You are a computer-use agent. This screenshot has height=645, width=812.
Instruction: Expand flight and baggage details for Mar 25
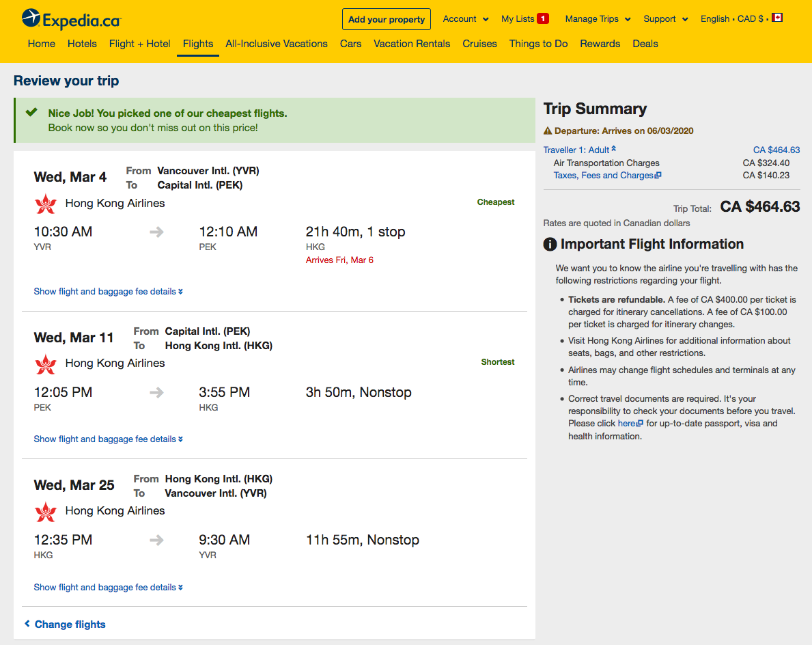[x=108, y=588]
